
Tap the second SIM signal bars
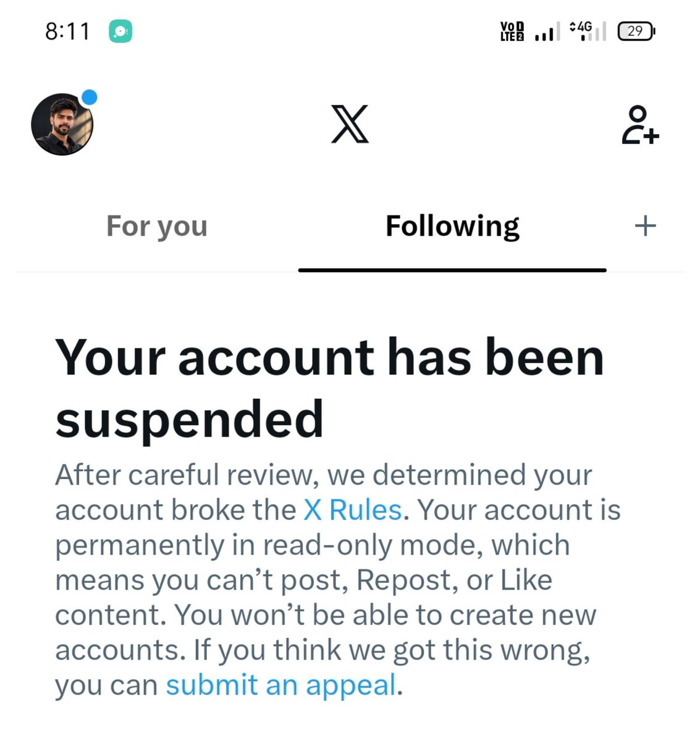[593, 32]
